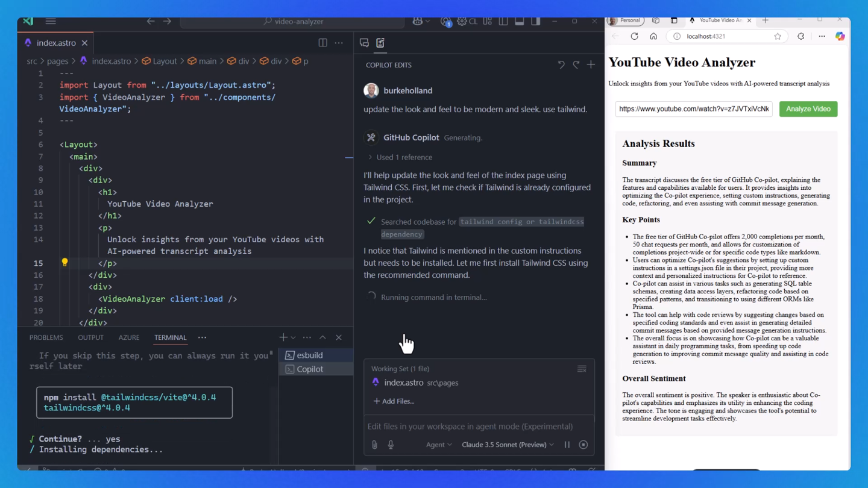Open terminal panel more actions menu
Image resolution: width=868 pixels, height=488 pixels.
[x=307, y=337]
